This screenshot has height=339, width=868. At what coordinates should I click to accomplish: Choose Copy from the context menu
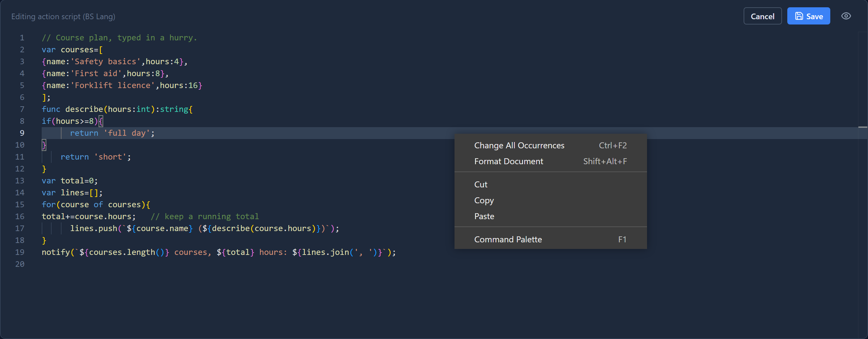(x=550, y=200)
